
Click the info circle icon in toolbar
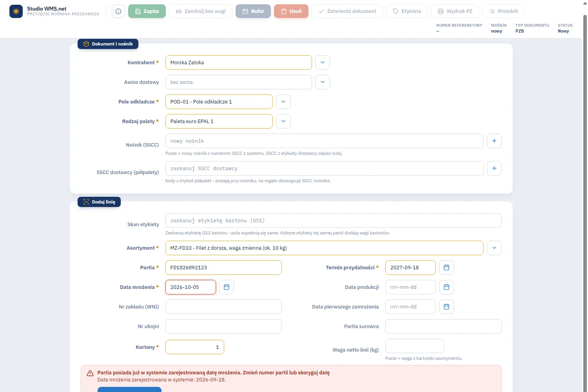point(118,11)
